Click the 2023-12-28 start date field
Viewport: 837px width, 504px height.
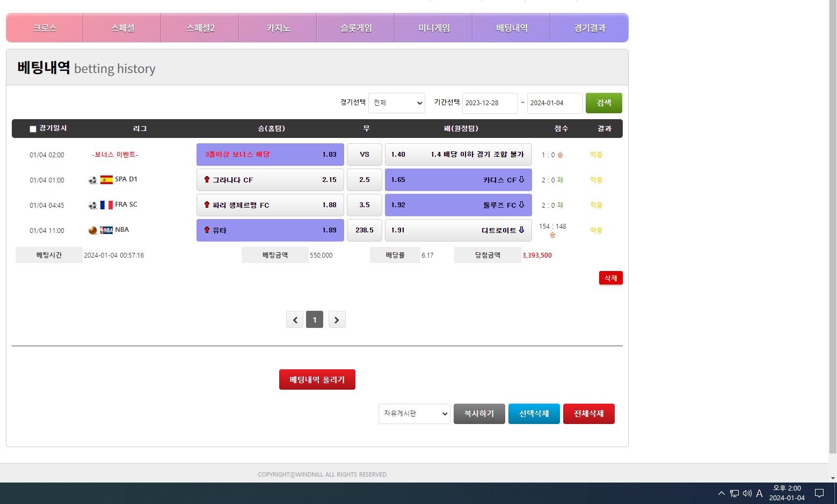(489, 103)
